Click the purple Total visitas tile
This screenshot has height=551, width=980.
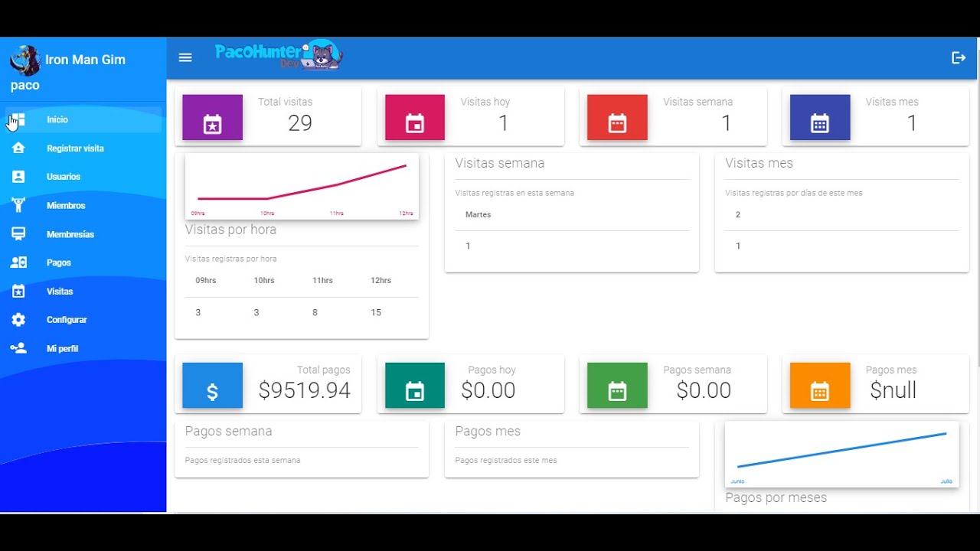pyautogui.click(x=212, y=118)
